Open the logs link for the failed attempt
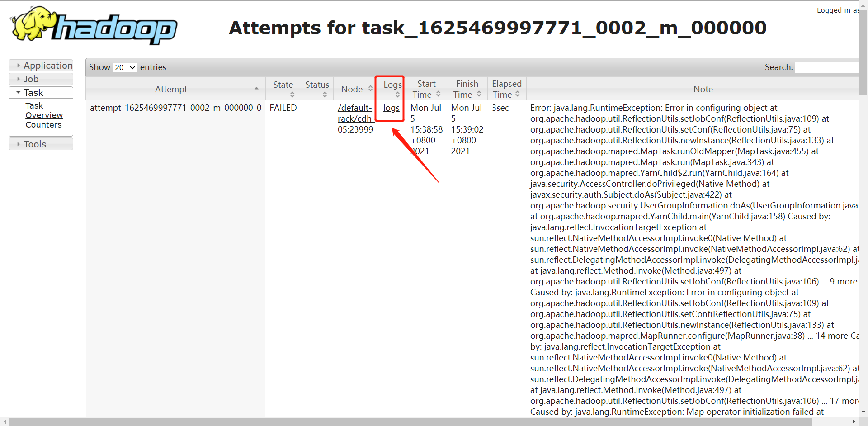 [x=391, y=108]
